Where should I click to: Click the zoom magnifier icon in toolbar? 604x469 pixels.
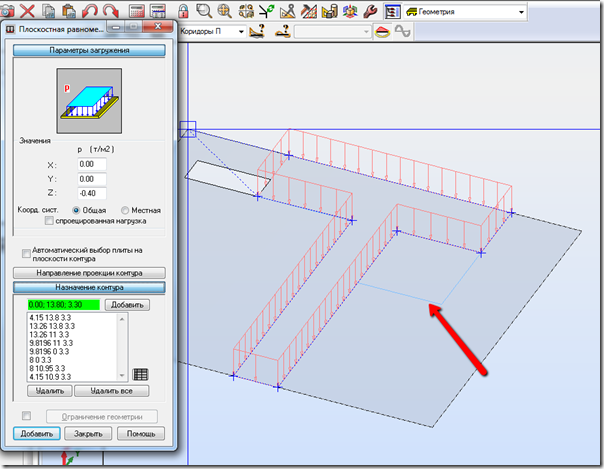(x=204, y=12)
